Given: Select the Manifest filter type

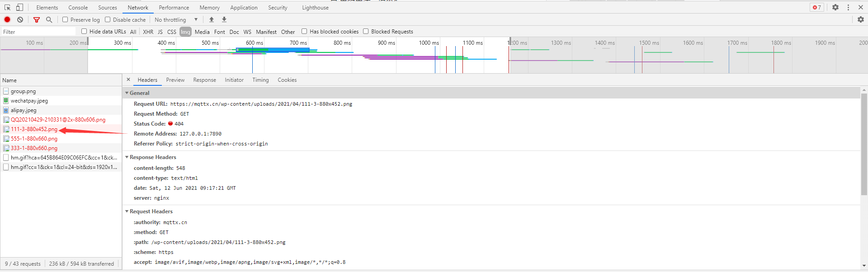Looking at the screenshot, I should pos(266,32).
